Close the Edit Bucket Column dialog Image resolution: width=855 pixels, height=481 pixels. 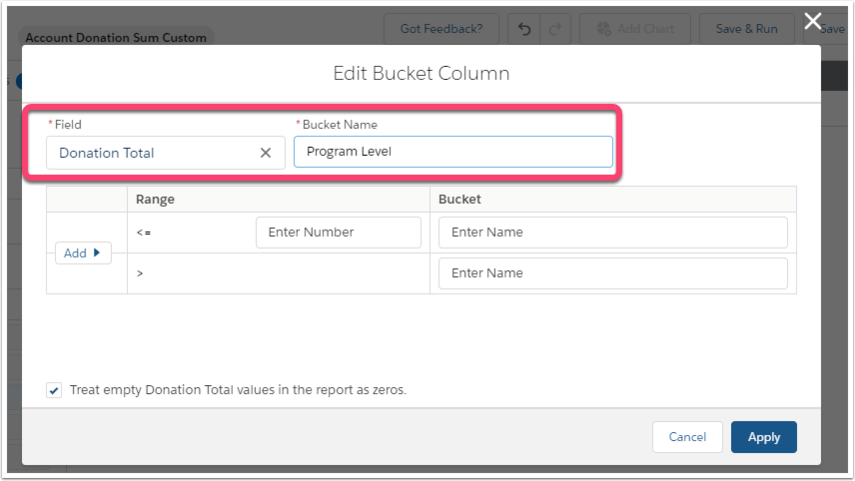tap(812, 22)
